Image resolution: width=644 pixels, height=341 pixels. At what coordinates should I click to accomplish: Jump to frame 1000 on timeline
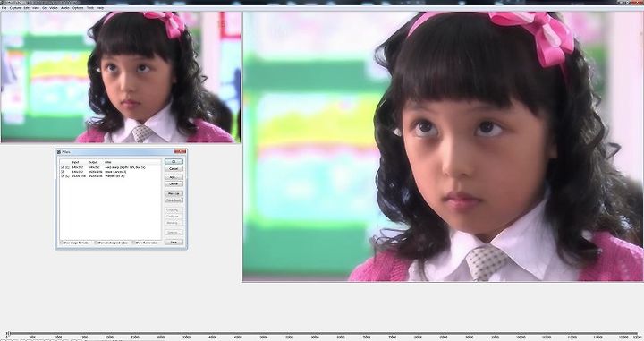58,337
